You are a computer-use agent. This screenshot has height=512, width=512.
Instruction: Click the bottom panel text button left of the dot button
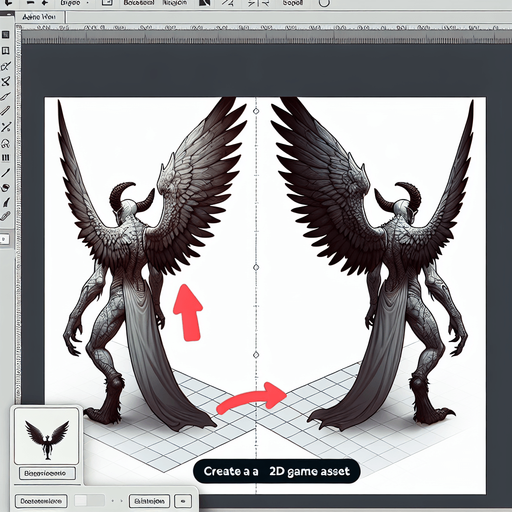point(149,501)
